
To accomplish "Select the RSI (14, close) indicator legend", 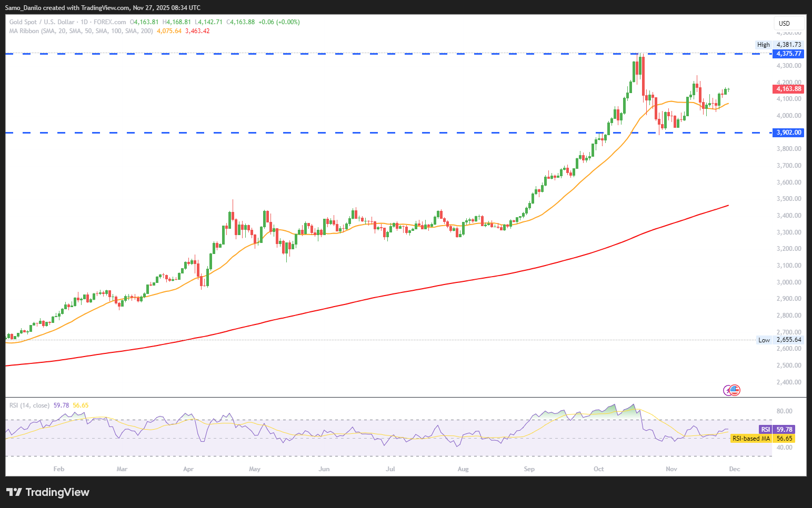I will click(x=29, y=405).
